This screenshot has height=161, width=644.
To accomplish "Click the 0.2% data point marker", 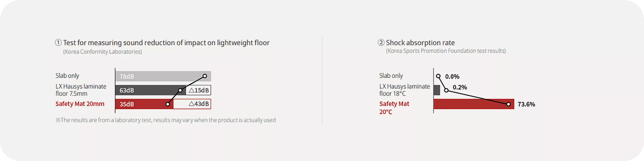I will click(x=446, y=90).
